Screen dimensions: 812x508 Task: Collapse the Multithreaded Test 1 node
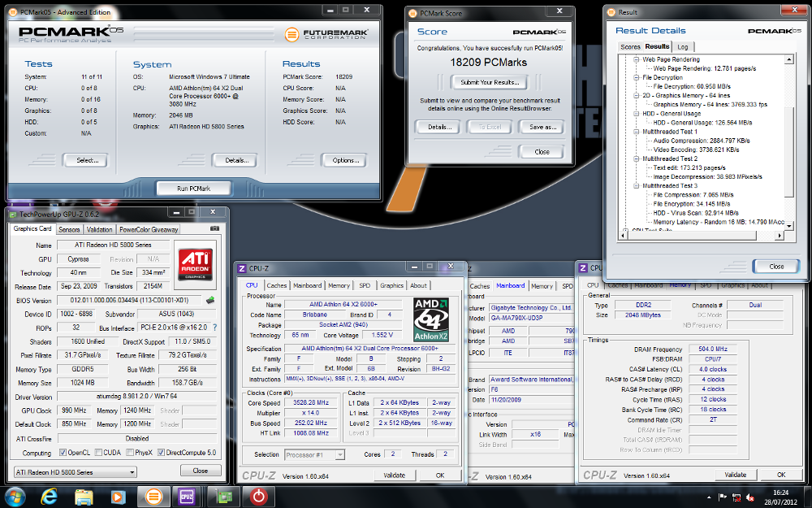click(x=637, y=132)
